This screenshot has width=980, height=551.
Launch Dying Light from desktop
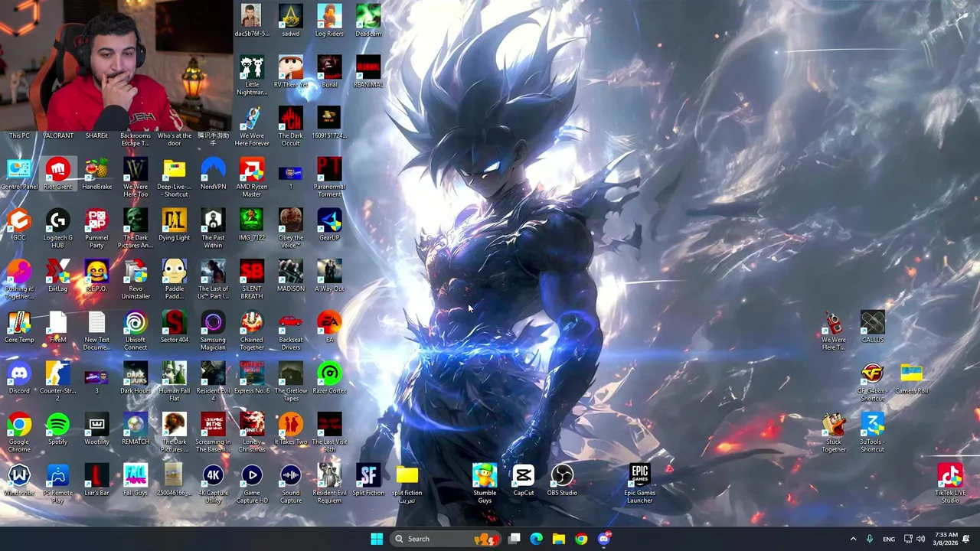click(x=175, y=225)
